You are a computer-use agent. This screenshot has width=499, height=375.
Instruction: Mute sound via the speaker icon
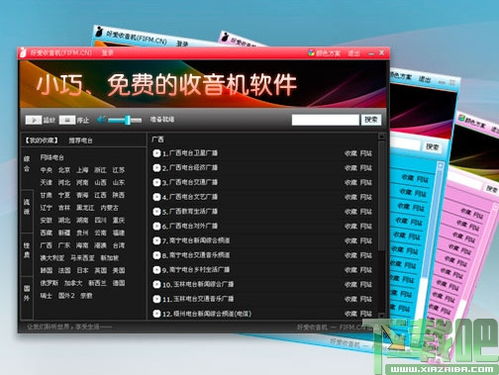101,120
